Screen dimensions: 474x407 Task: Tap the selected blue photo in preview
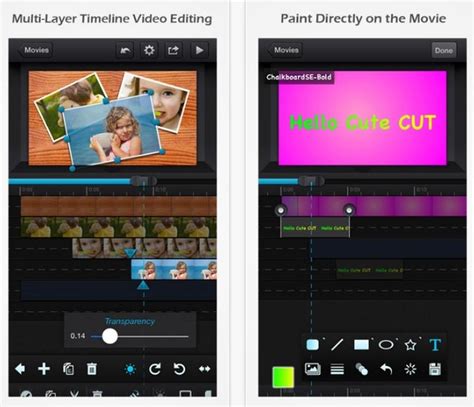[x=112, y=130]
